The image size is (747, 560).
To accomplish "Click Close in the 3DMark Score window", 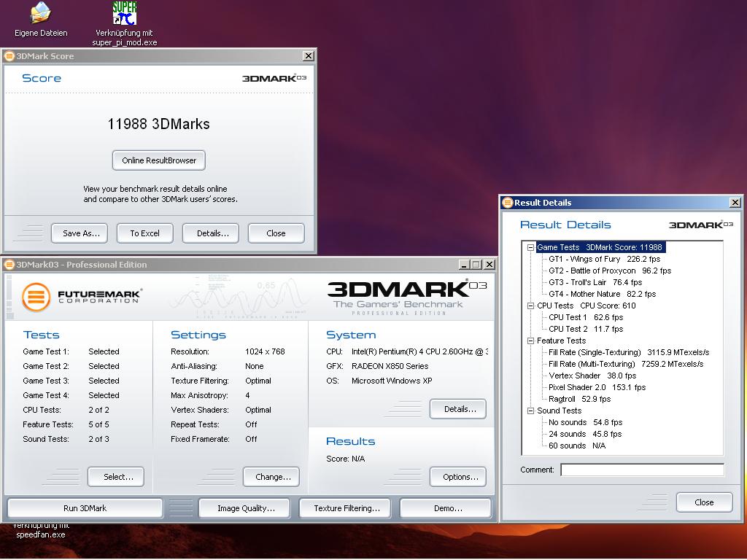I will coord(276,233).
